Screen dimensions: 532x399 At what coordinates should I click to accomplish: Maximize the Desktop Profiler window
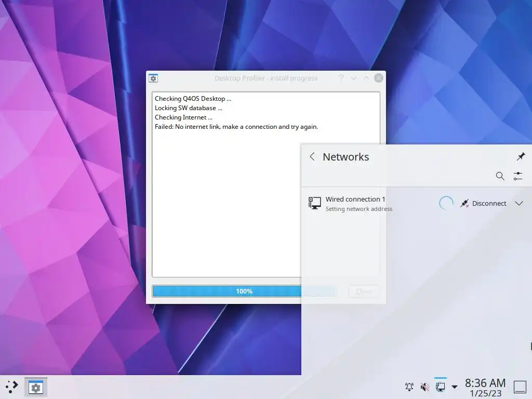(366, 78)
